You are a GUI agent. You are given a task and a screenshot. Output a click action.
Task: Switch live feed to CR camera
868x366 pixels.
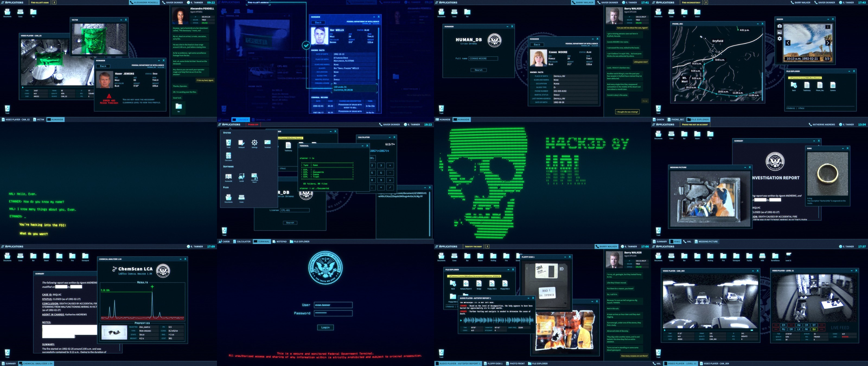tap(806, 325)
